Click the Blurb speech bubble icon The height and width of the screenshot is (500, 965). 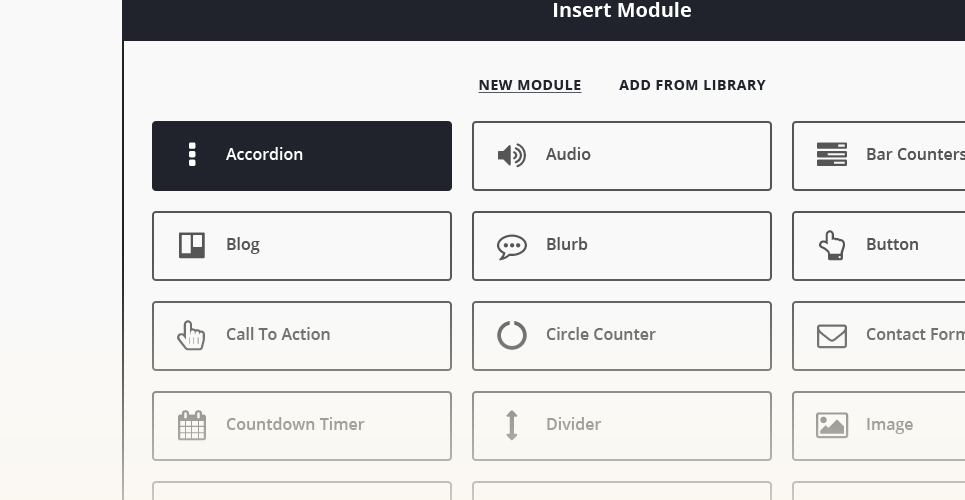click(511, 247)
